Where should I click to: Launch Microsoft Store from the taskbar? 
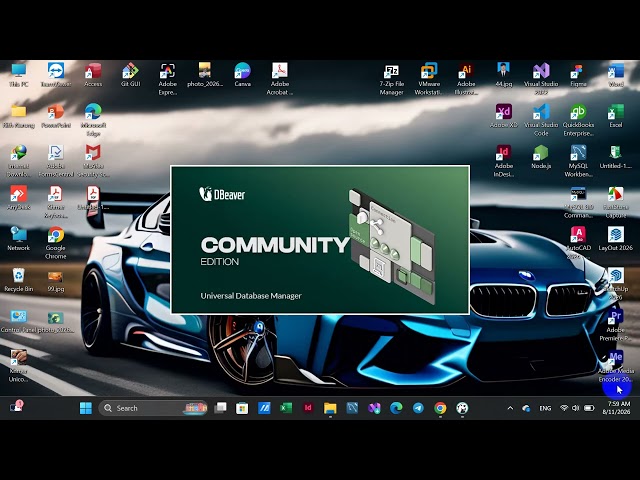pyautogui.click(x=242, y=408)
